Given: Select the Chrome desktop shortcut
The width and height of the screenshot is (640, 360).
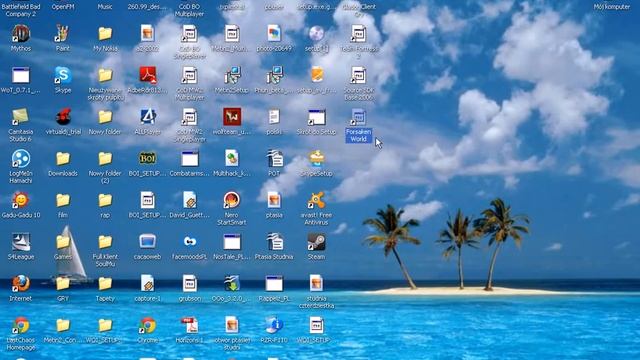Looking at the screenshot, I should coord(147,325).
